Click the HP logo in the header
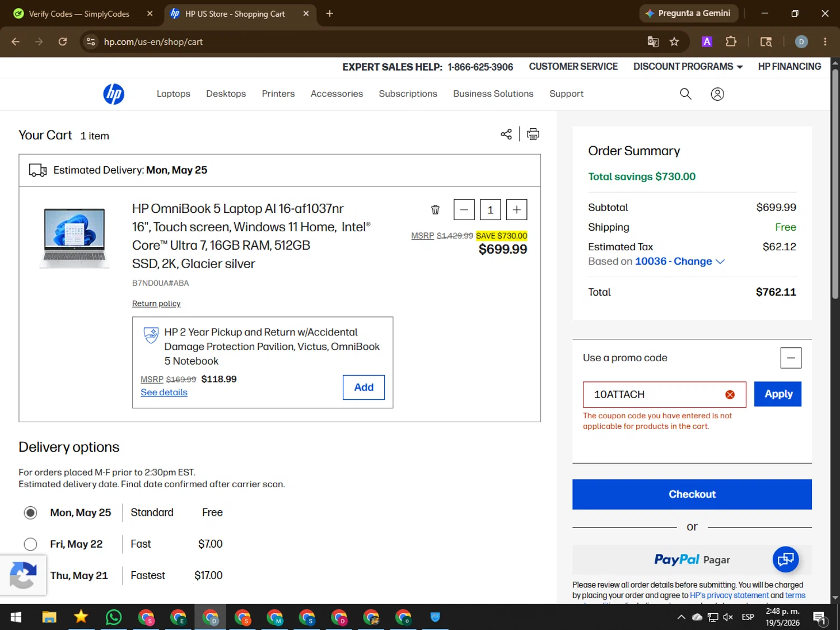The height and width of the screenshot is (630, 840). pos(114,94)
